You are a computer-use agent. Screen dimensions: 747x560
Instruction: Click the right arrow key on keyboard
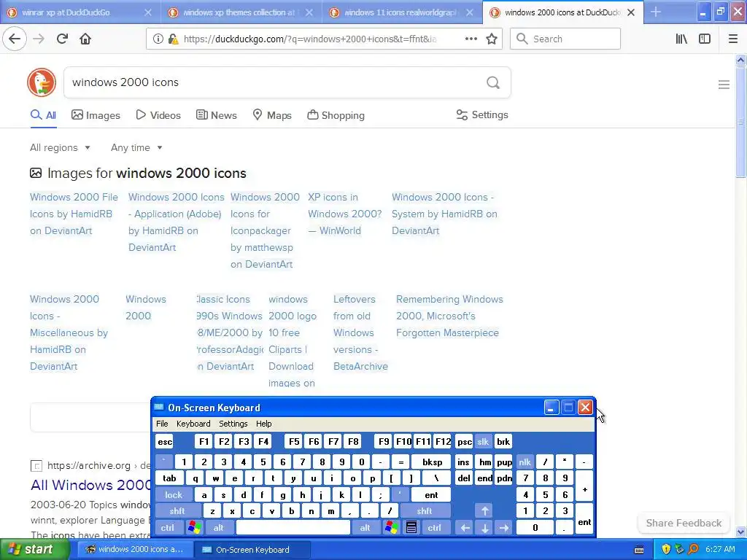pos(504,528)
